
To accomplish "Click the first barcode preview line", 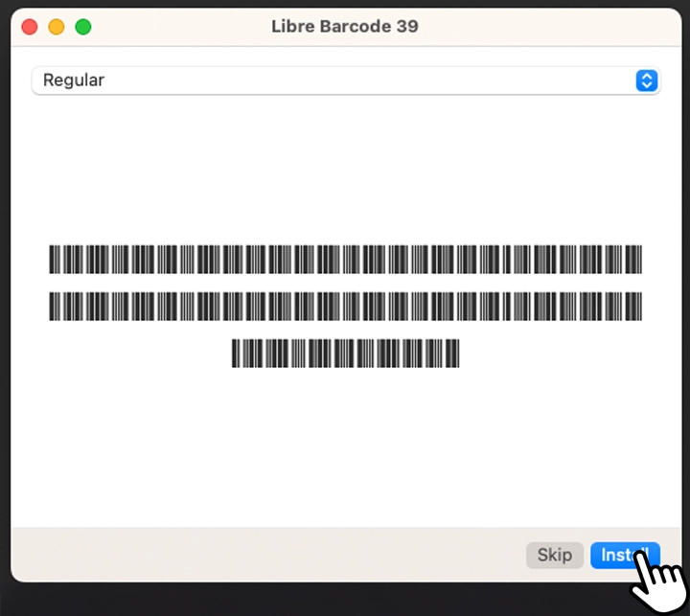I will [345, 260].
